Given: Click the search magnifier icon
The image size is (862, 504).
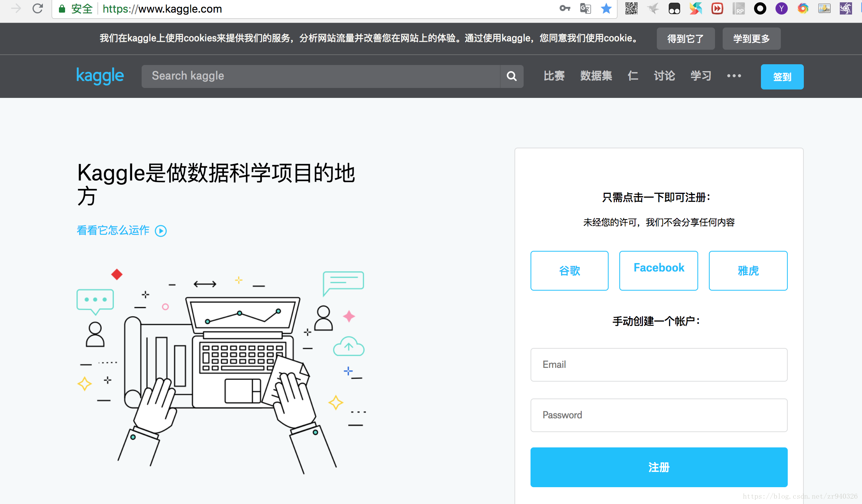Looking at the screenshot, I should point(512,76).
